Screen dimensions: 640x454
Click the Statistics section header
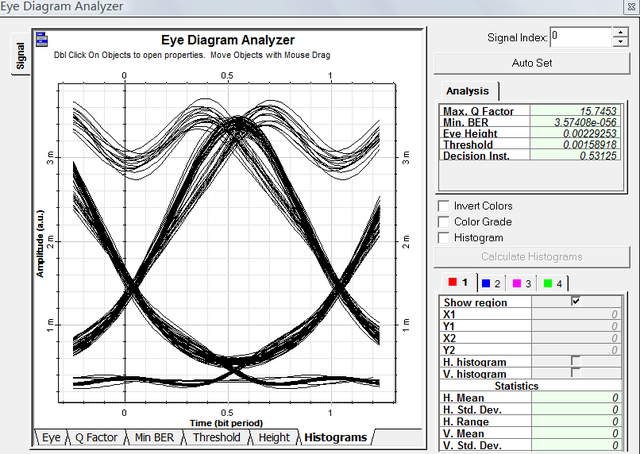(x=516, y=386)
